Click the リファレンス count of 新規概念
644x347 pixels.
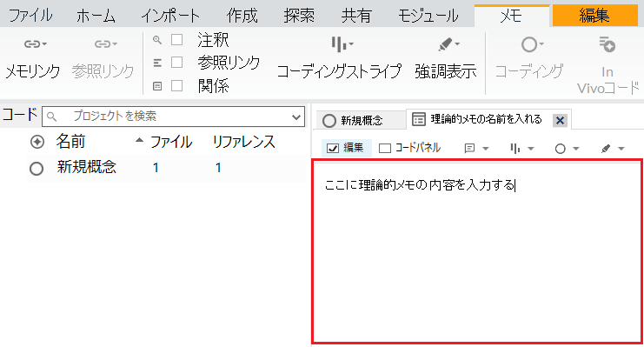click(218, 168)
